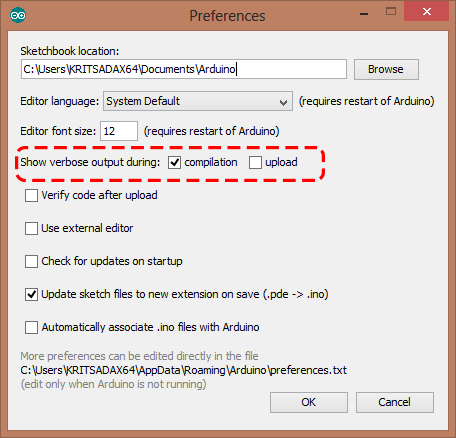Click the Browse button for sketchbook location

pos(386,69)
